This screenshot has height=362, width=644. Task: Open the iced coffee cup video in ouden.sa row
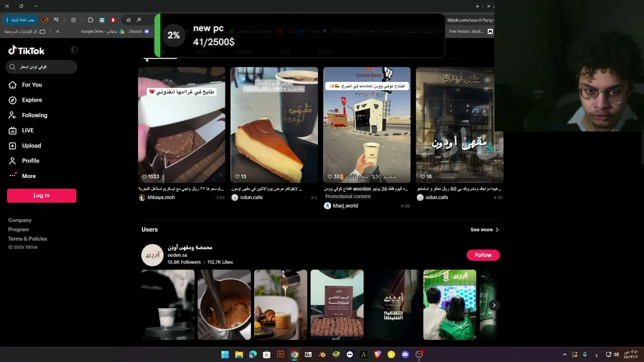[168, 305]
